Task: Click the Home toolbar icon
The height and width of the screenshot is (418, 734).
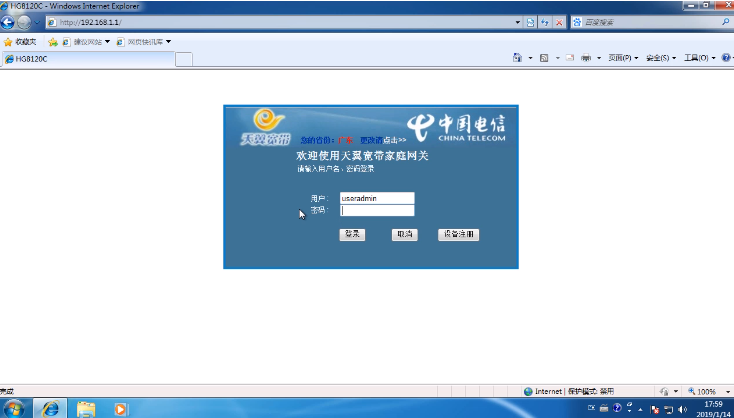Action: click(x=517, y=58)
